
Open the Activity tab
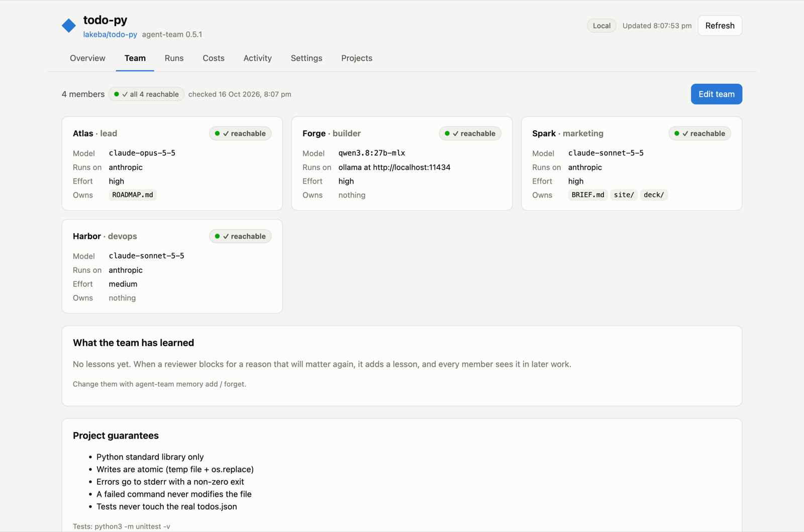(257, 58)
